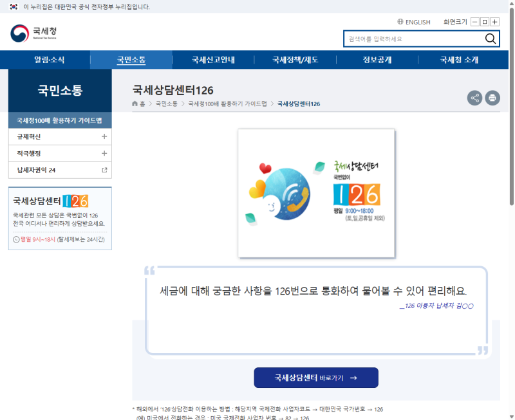Click 홈 breadcrumb text
Image resolution: width=515 pixels, height=420 pixels.
coord(142,104)
